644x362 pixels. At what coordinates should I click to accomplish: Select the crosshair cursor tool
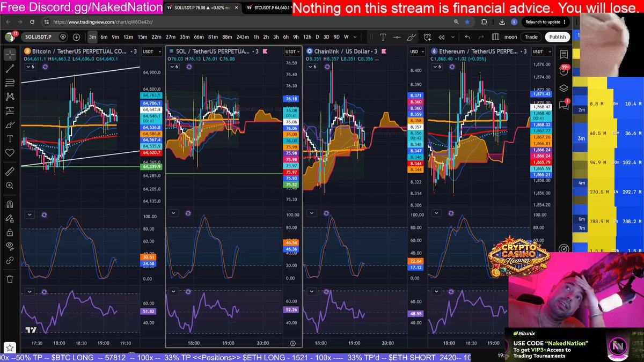[10, 55]
